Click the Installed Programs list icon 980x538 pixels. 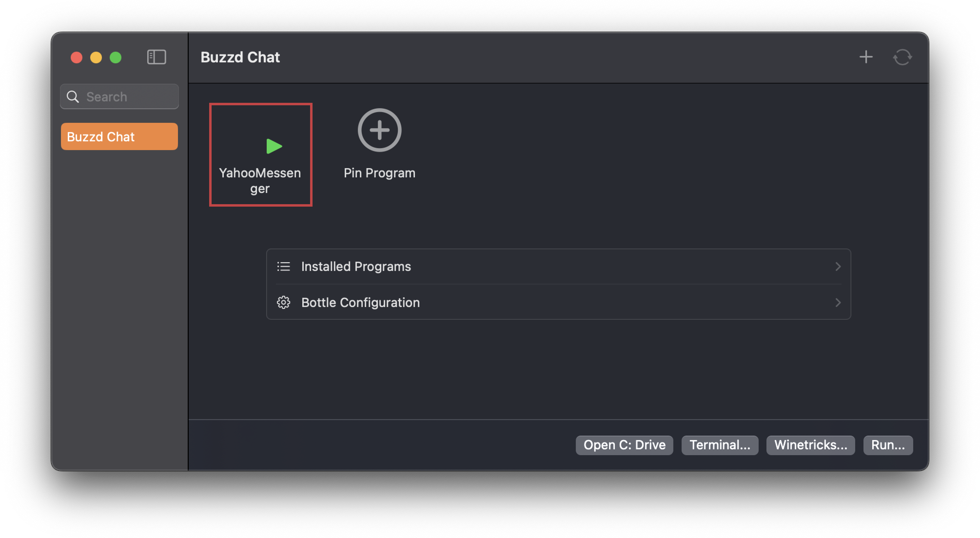[x=284, y=267]
